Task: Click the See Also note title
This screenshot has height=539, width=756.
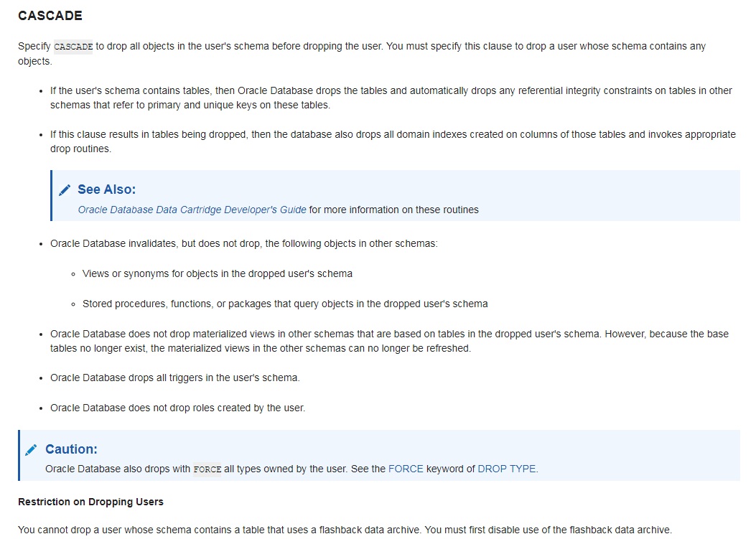Action: (x=106, y=189)
